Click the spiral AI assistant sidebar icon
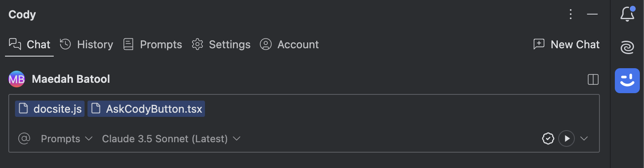 point(627,47)
